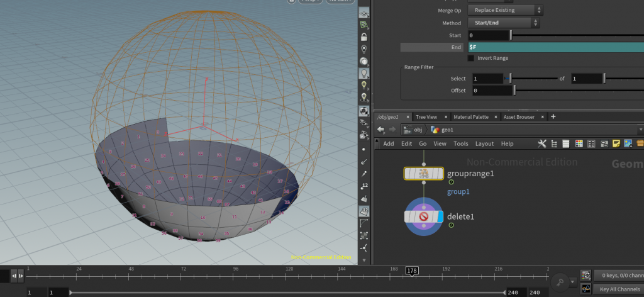The image size is (644, 297).
Task: Click the Offset value input field
Action: pos(492,91)
